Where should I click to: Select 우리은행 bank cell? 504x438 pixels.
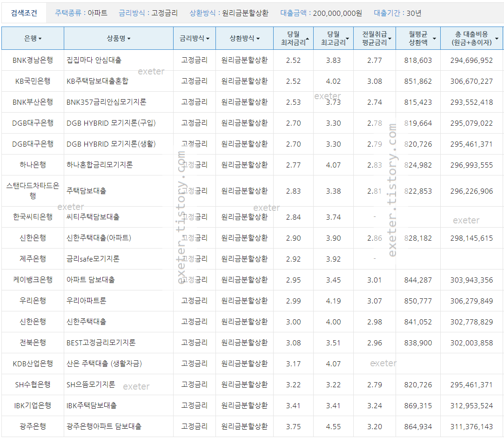[33, 300]
